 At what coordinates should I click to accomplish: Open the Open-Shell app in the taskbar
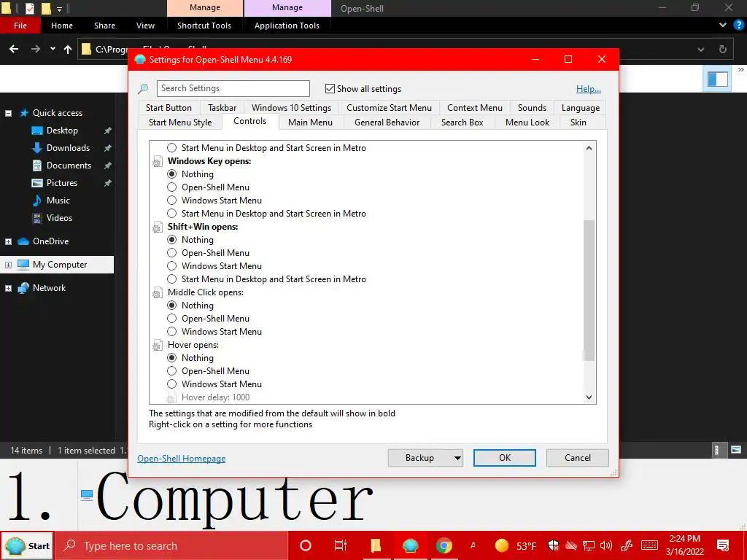point(410,545)
